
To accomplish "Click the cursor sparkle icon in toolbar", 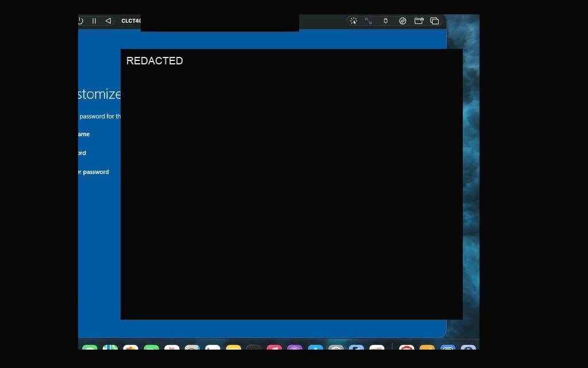I will pos(354,21).
